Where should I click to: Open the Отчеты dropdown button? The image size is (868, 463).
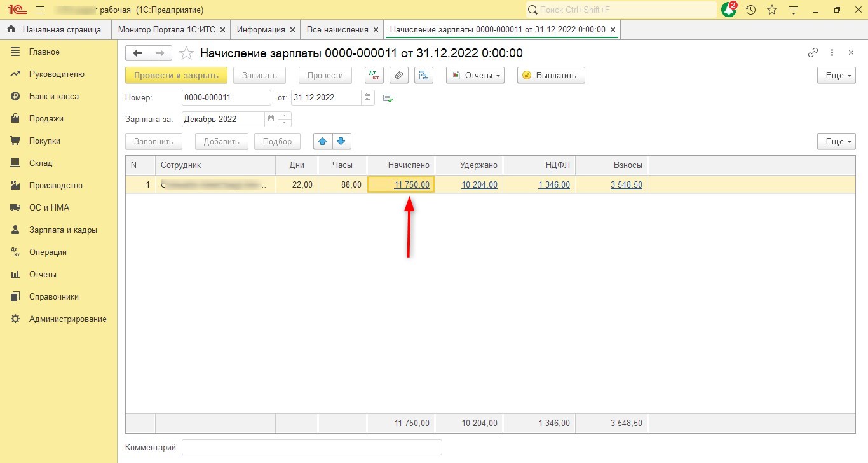[475, 75]
